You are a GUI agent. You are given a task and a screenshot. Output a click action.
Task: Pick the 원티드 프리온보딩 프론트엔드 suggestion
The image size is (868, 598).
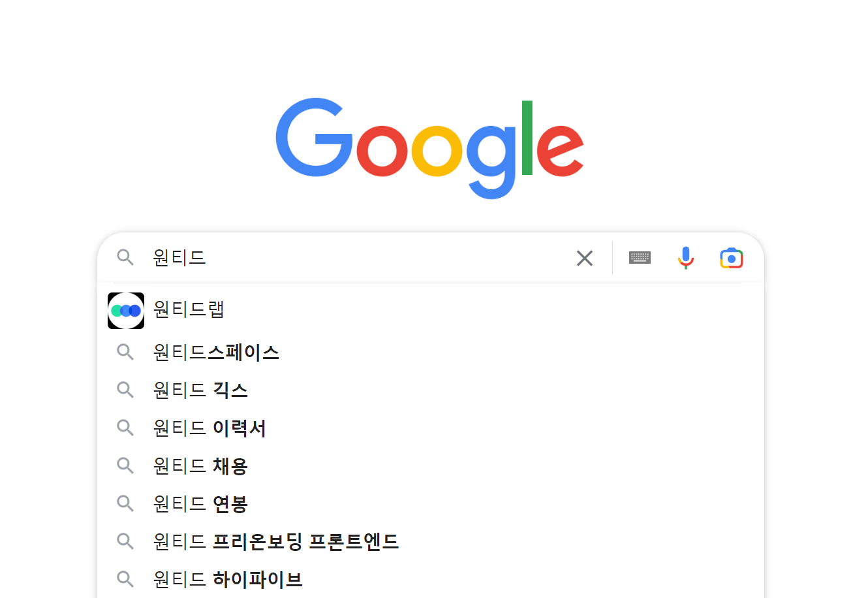pos(276,542)
